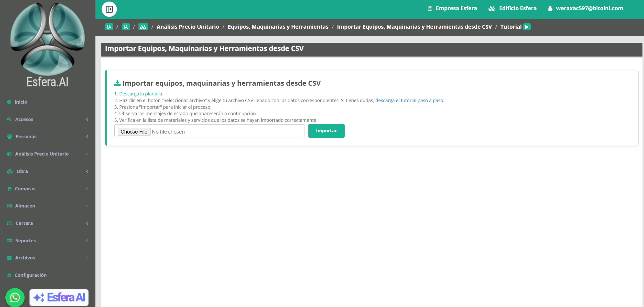Image resolution: width=644 pixels, height=307 pixels.
Task: Open the descarga el tutorial paso a paso link
Action: coord(409,100)
